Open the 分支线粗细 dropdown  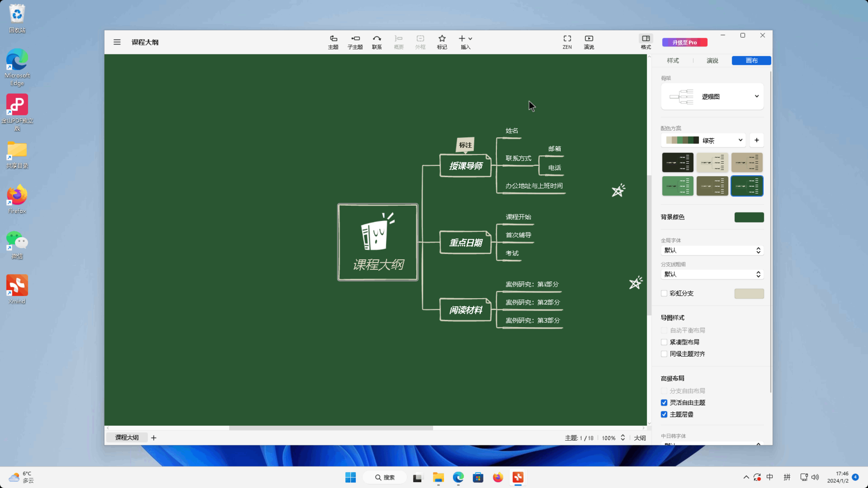pyautogui.click(x=712, y=275)
